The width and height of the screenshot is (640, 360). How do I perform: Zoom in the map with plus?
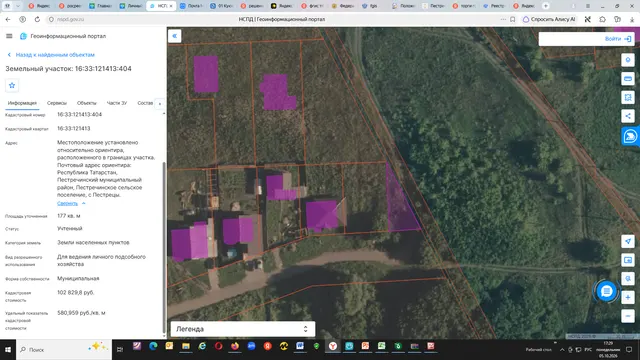628,298
